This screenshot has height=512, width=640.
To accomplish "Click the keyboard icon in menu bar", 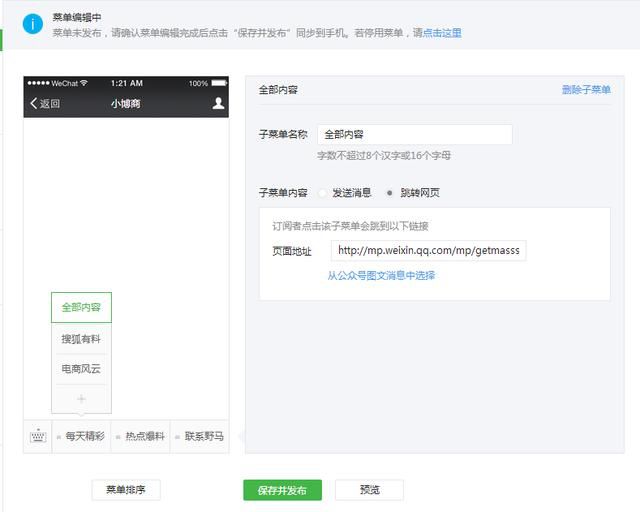I will 38,436.
